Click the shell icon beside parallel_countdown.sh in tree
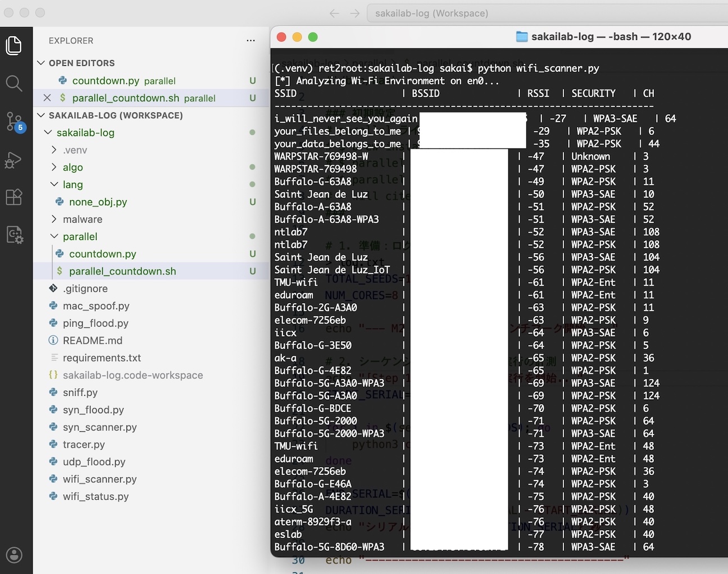This screenshot has height=574, width=728. pos(60,271)
